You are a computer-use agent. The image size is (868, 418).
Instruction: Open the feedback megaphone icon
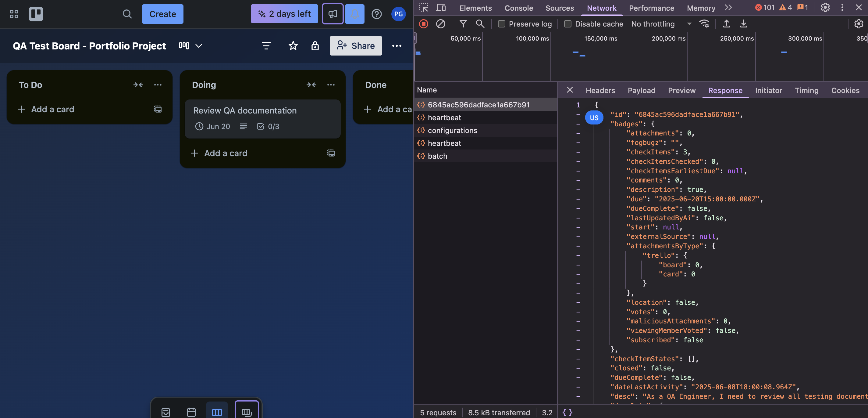click(332, 14)
